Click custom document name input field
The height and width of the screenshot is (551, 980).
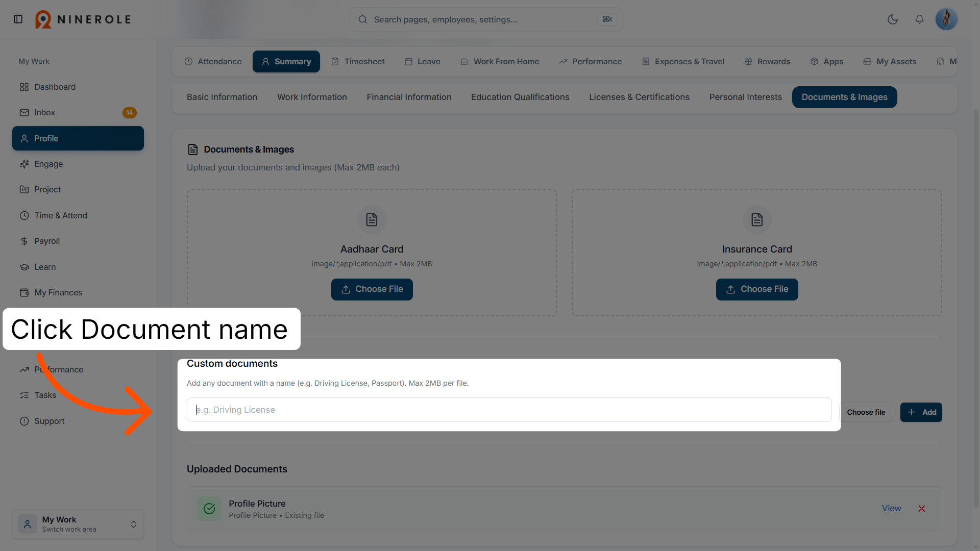[509, 410]
